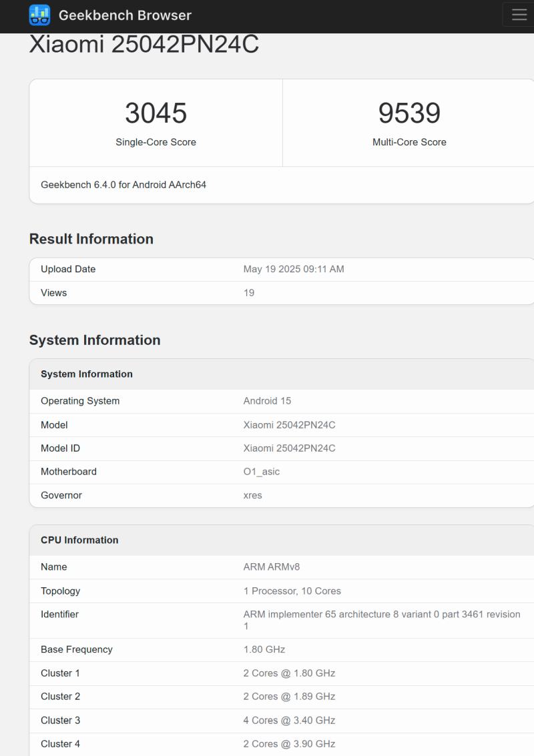This screenshot has width=534, height=756.
Task: Select Cluster 4 value 2 Cores @ 3.90 GHz
Action: coord(290,744)
